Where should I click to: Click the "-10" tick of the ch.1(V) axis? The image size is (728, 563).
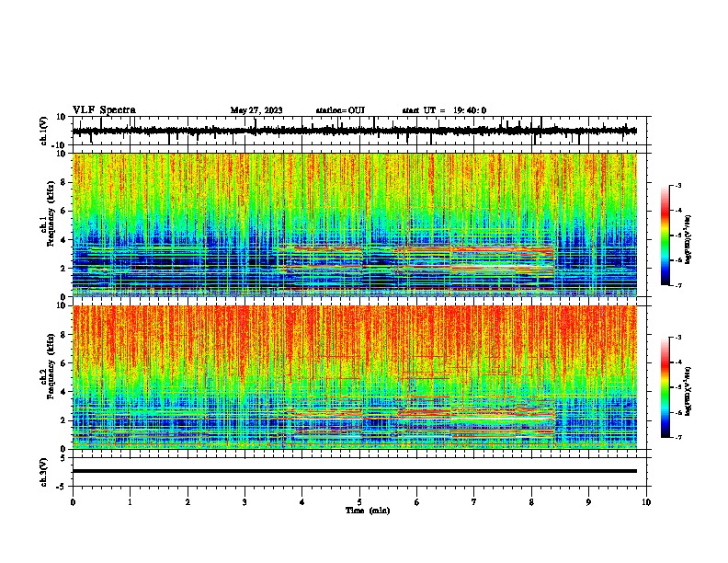coord(60,145)
